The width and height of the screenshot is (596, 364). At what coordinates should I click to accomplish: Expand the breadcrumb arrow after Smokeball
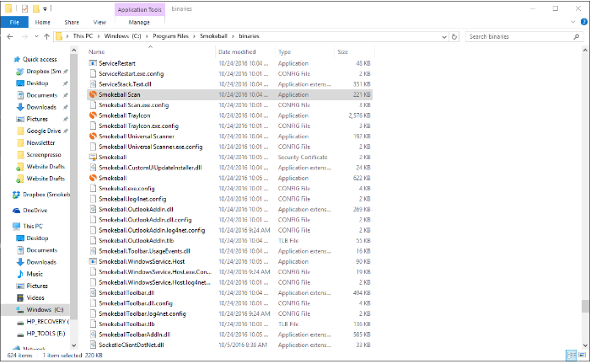pos(233,36)
